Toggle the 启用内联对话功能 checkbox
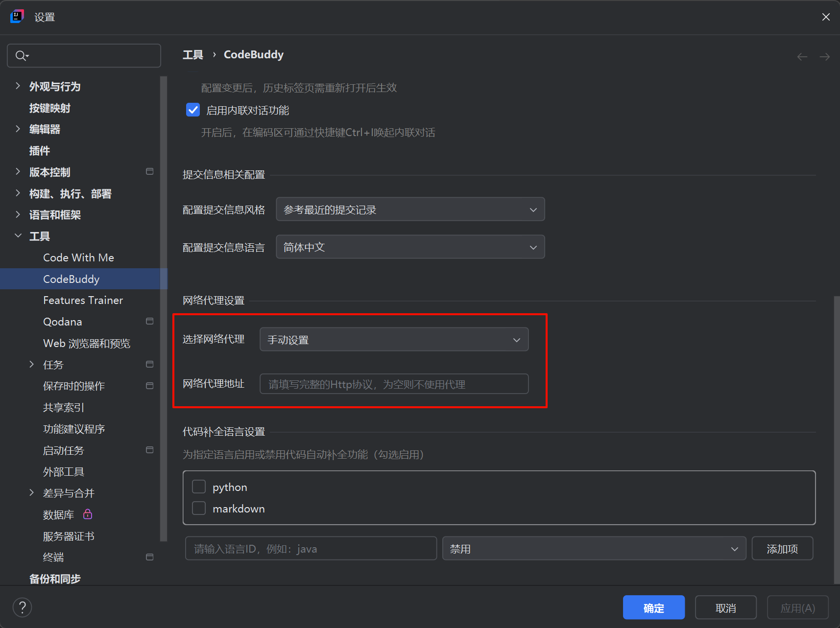 (x=193, y=110)
